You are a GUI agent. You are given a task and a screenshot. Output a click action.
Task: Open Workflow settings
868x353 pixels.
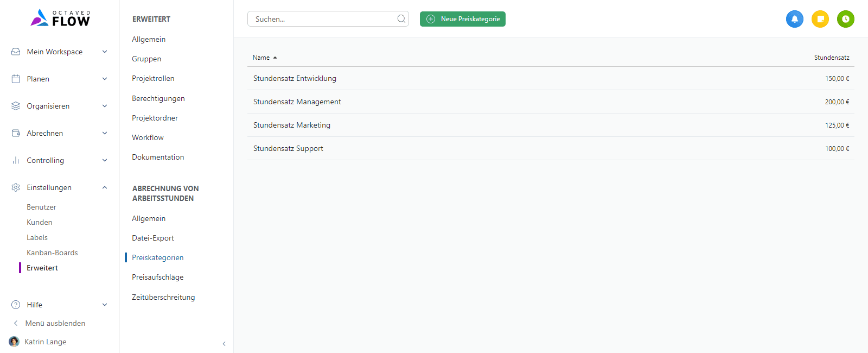(148, 137)
